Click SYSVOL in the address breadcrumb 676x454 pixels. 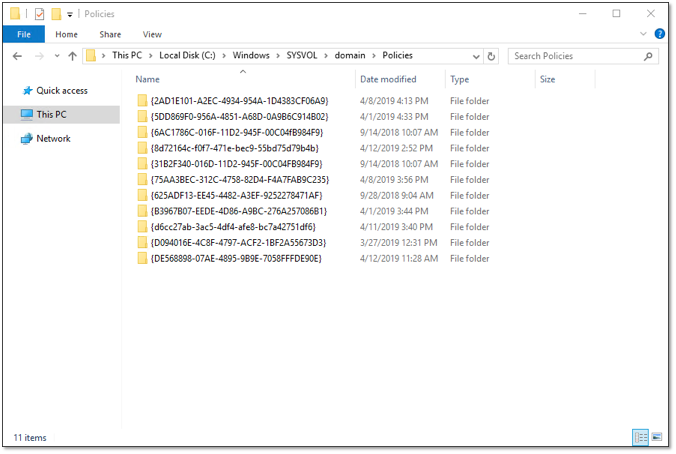click(303, 56)
